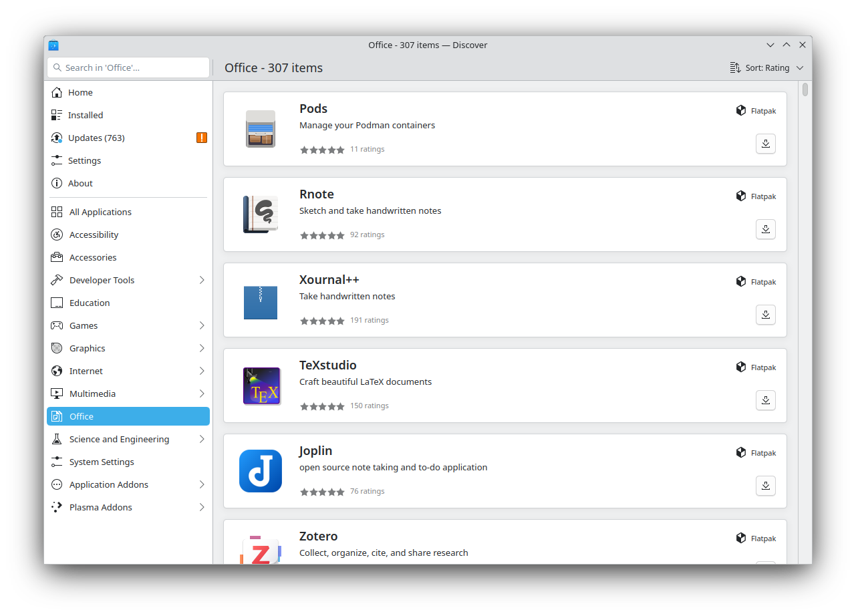The height and width of the screenshot is (616, 856).
Task: Open the TeXstudio app title
Action: pos(328,365)
